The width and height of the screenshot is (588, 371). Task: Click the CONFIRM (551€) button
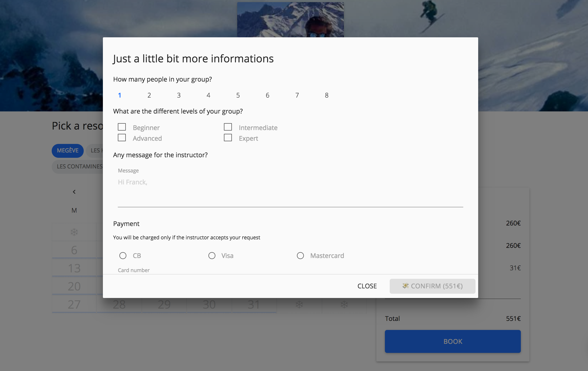pos(432,286)
